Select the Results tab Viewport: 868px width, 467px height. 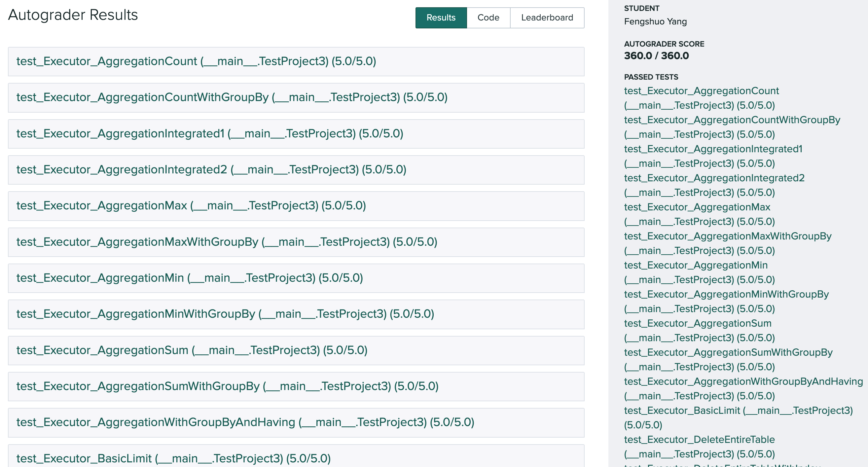point(441,18)
